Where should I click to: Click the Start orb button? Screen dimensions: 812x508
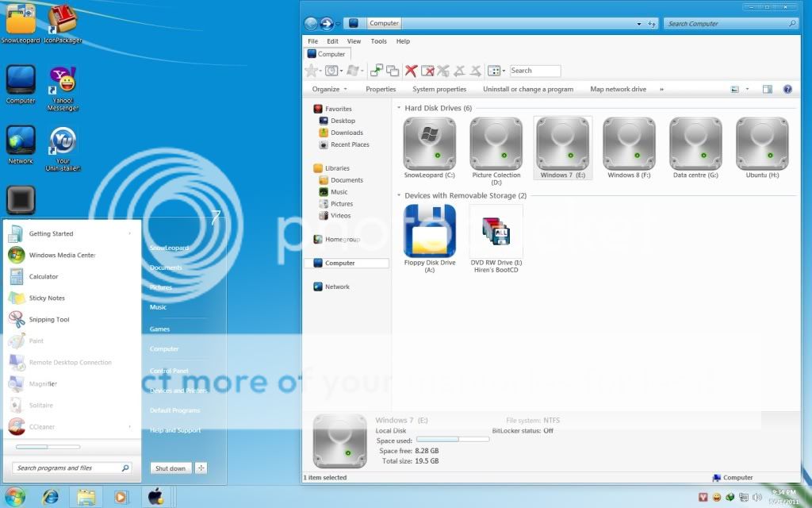coord(14,497)
